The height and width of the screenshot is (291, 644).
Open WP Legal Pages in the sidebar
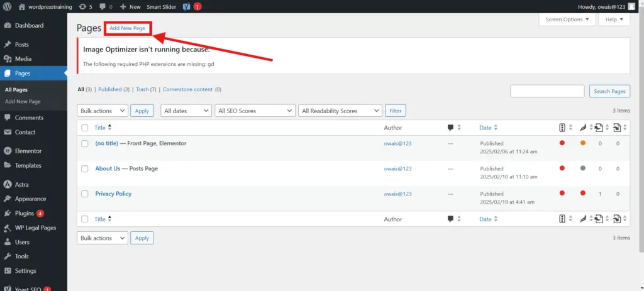(34, 228)
